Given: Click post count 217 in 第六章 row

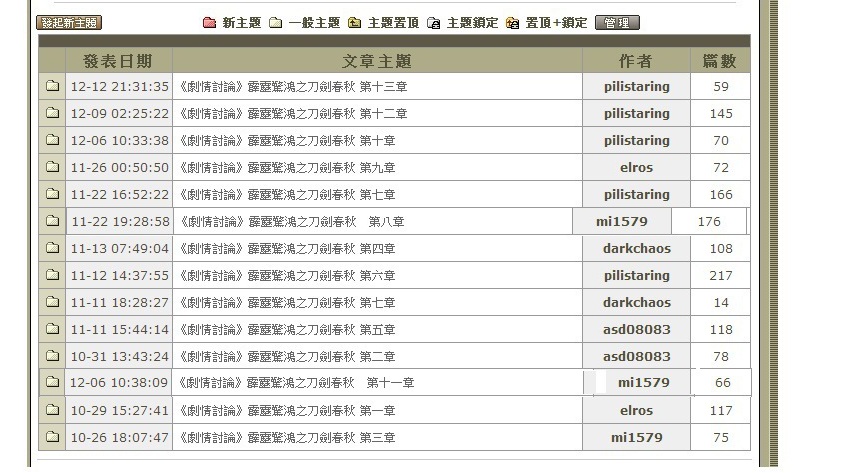Looking at the screenshot, I should tap(721, 276).
